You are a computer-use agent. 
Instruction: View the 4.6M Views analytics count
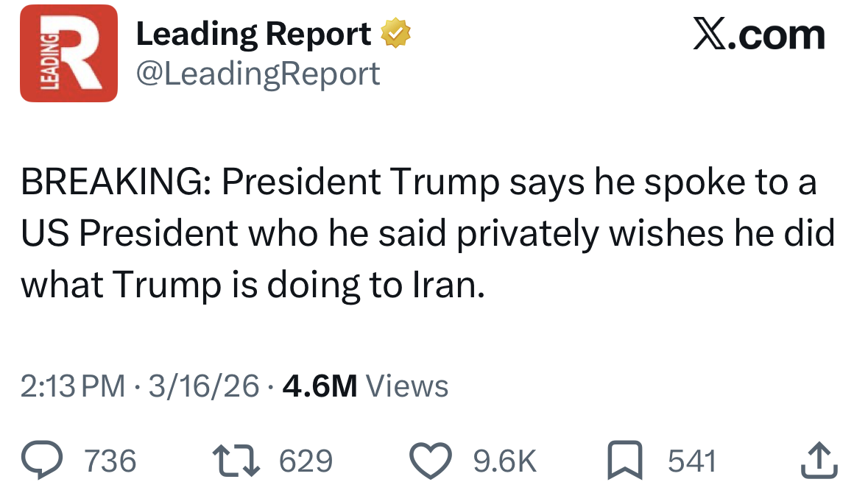point(365,386)
